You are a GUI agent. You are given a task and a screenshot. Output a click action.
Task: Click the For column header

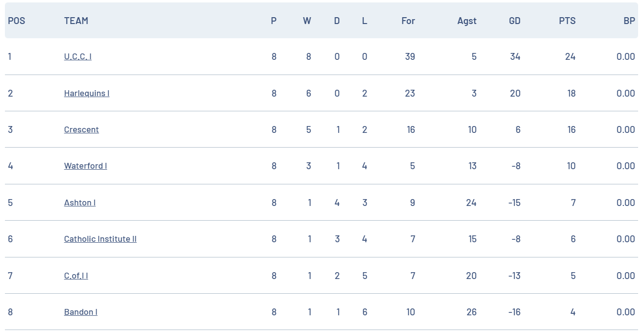[408, 21]
